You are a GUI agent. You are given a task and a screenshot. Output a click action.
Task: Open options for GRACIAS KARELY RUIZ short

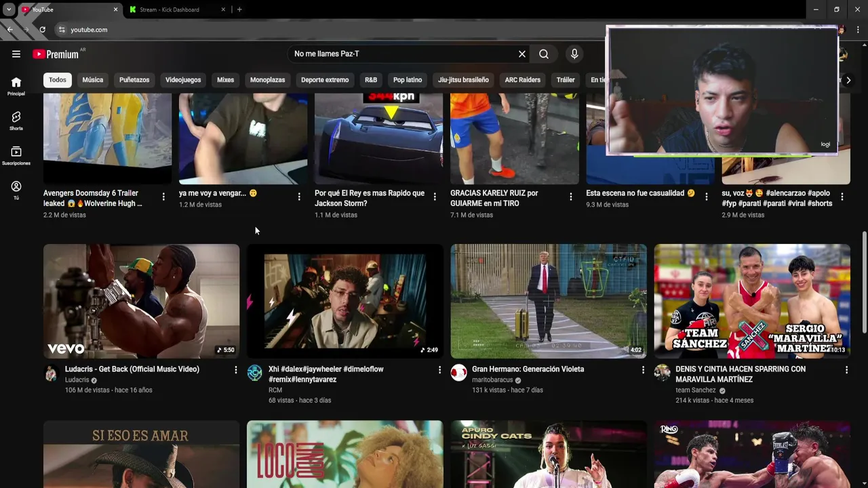click(570, 197)
